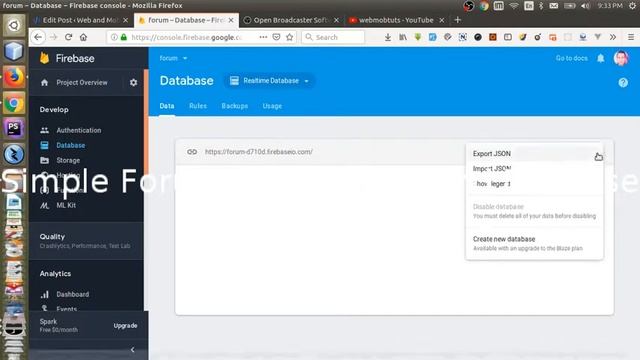Open the Firefox downloads icon
The image size is (640, 360).
(x=388, y=37)
